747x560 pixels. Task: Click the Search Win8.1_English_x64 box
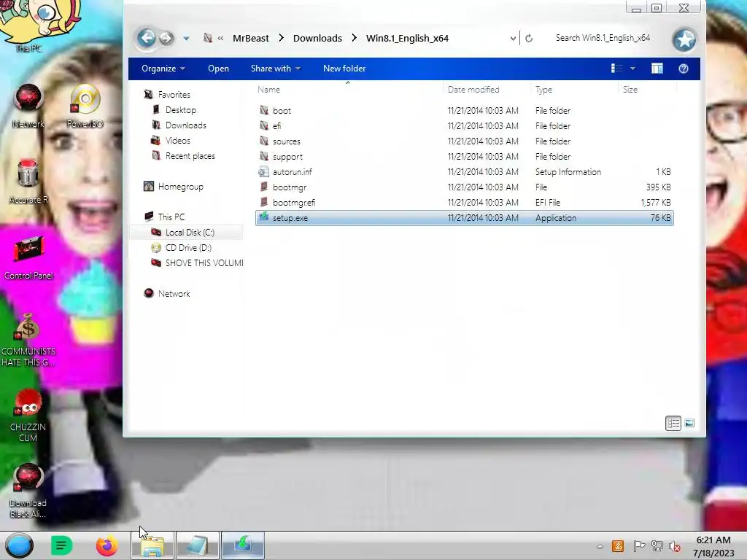point(603,38)
